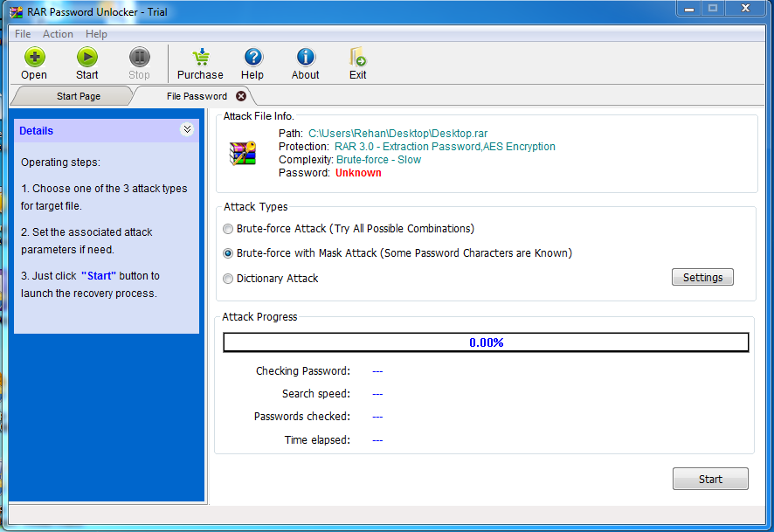Click the green Open toolbar icon
This screenshot has width=774, height=532.
(x=35, y=58)
